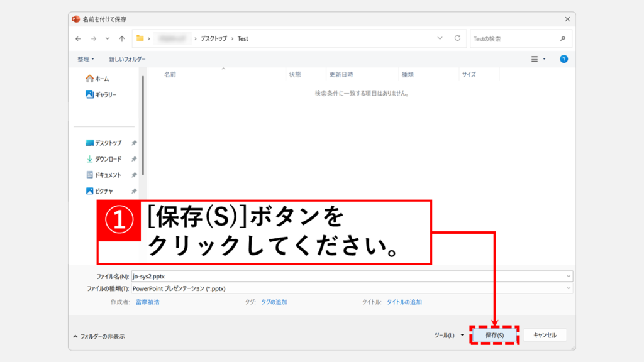Click the search magnifier icon

tap(563, 38)
